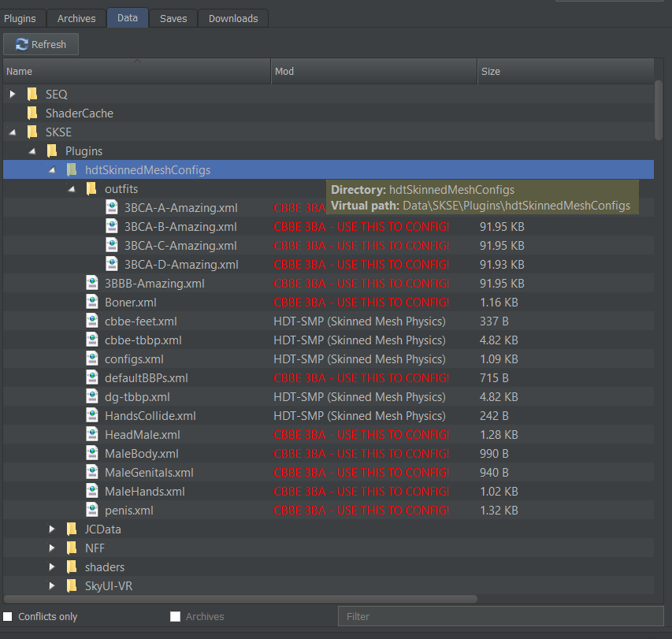672x639 pixels.
Task: Click CBBE 3BA mod of penis.xml
Action: tap(362, 510)
